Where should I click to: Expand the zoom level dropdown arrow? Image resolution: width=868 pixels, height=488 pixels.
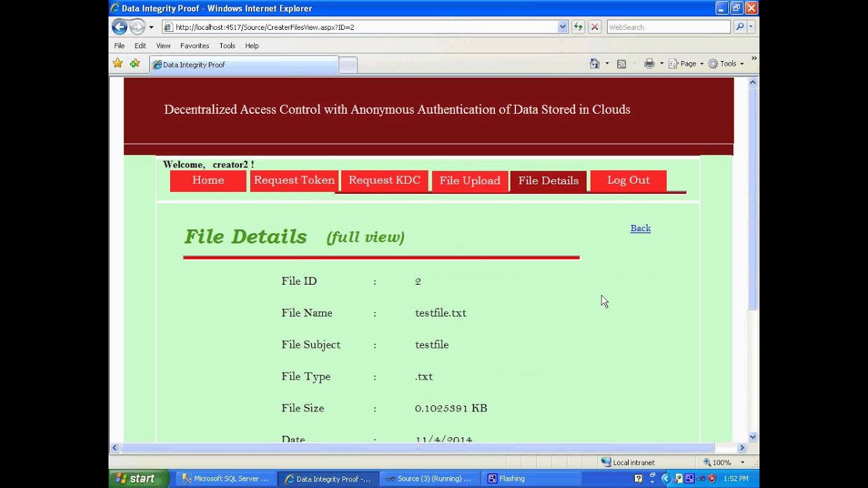coord(743,462)
